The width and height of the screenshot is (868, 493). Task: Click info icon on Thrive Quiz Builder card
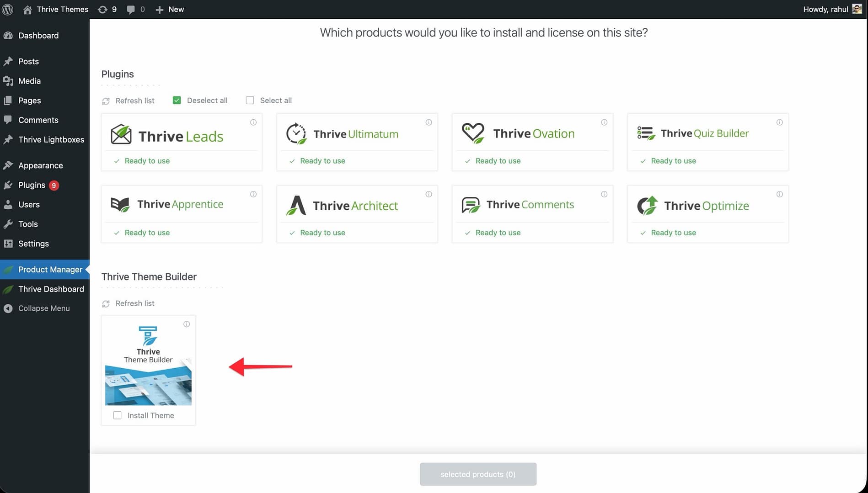coord(780,122)
